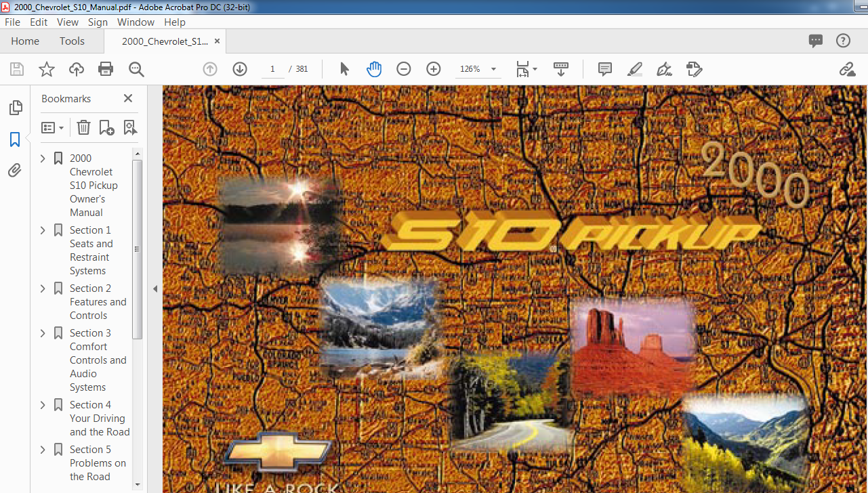Image resolution: width=868 pixels, height=493 pixels.
Task: Toggle the Bookmarks panel icon
Action: point(15,140)
